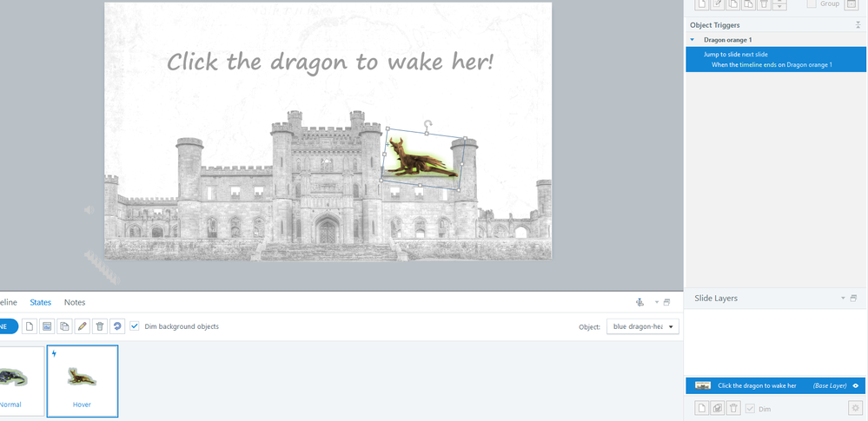Click the Done Editing States button
Screen dimensions: 868x421
[x=9, y=326]
